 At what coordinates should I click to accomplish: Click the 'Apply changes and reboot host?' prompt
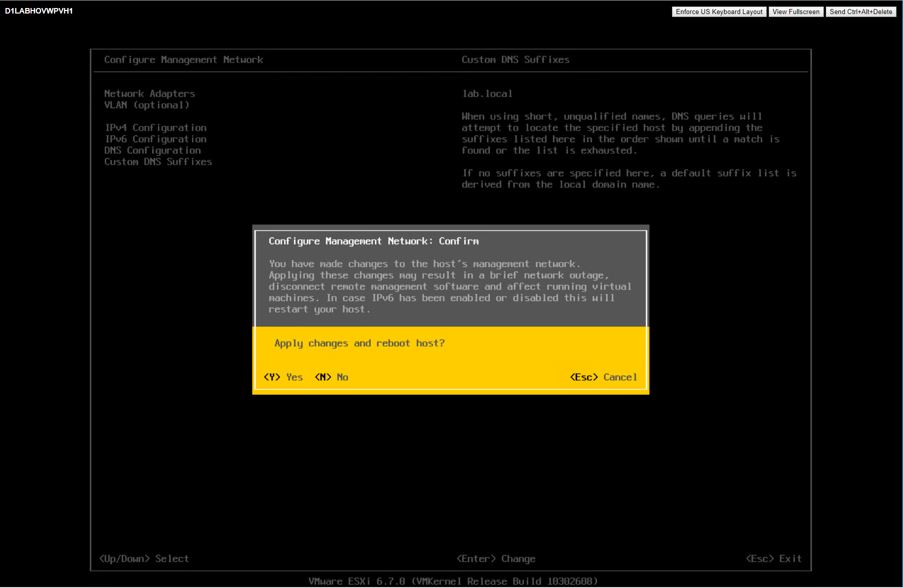pos(359,343)
